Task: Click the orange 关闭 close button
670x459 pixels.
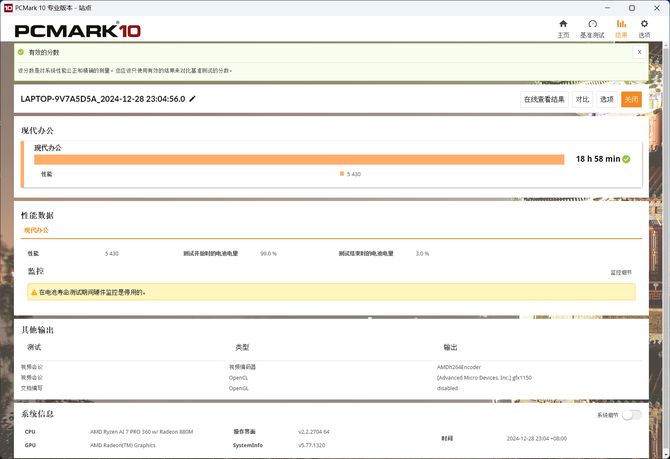Action: click(x=631, y=100)
